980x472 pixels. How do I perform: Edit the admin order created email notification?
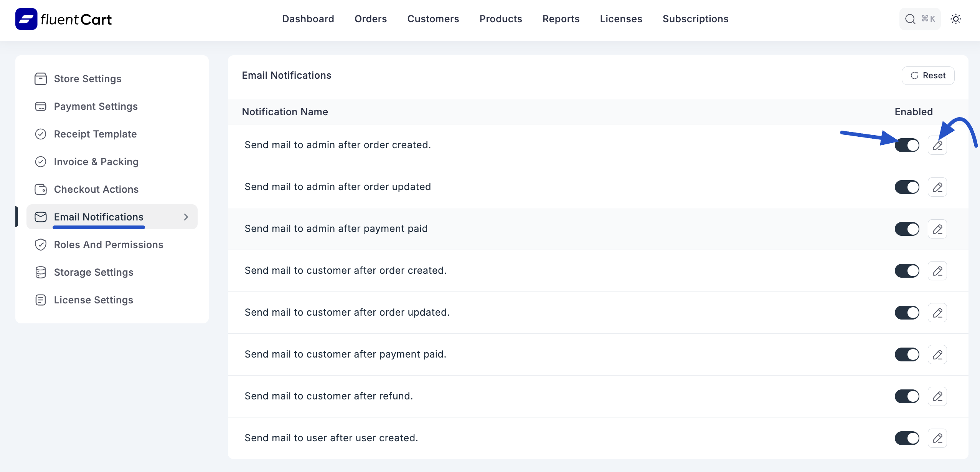937,145
